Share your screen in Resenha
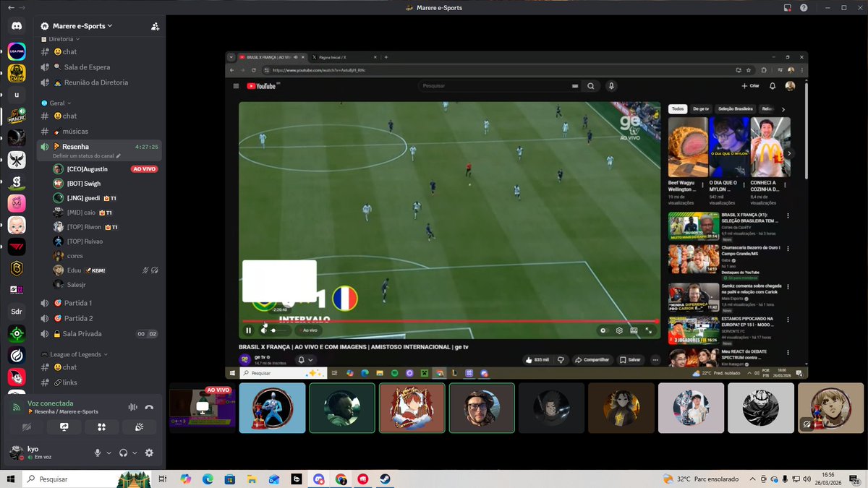The image size is (868, 488). pyautogui.click(x=64, y=427)
